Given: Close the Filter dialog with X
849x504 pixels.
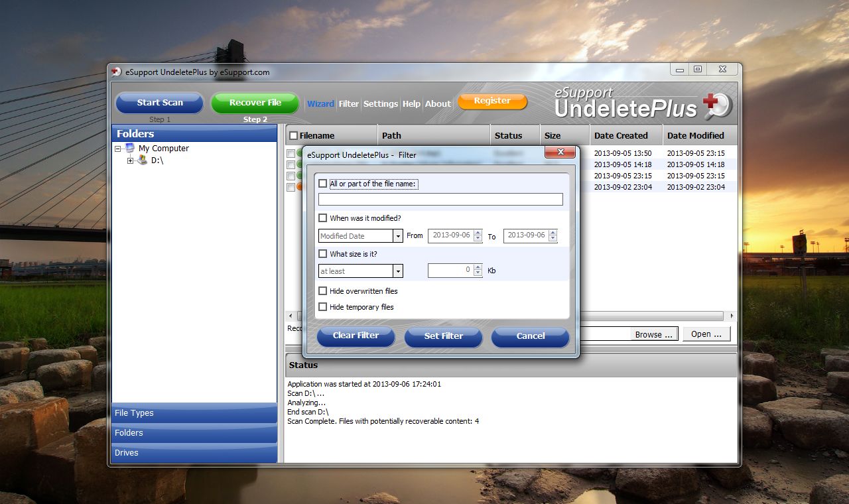Looking at the screenshot, I should pos(560,153).
